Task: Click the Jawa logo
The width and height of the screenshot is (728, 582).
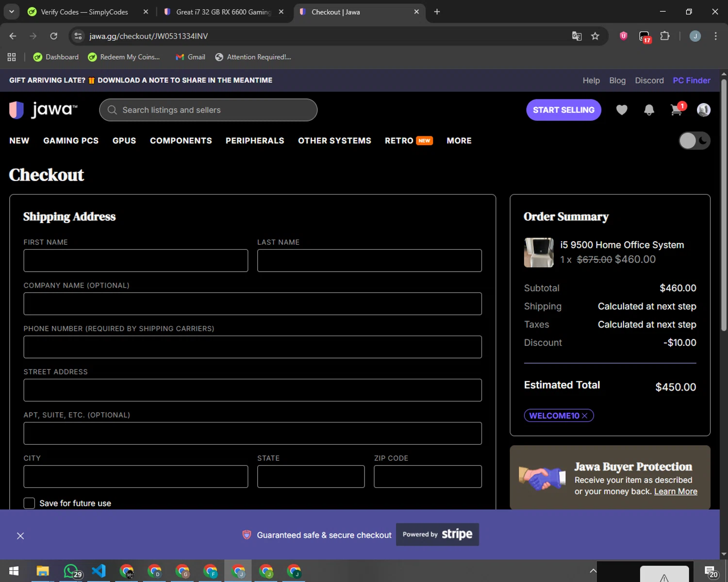Action: tap(43, 110)
